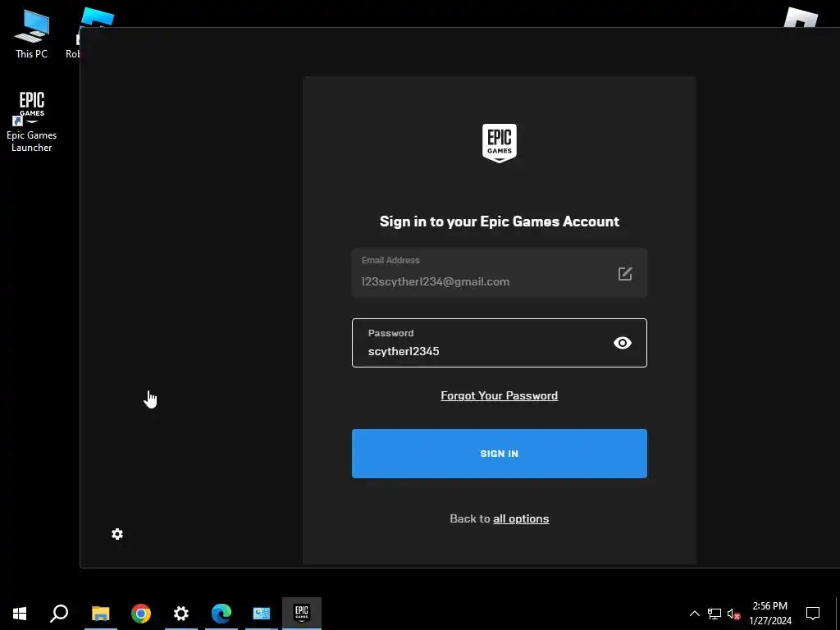This screenshot has height=630, width=840.
Task: Toggle password visibility with the eye icon
Action: click(x=622, y=343)
